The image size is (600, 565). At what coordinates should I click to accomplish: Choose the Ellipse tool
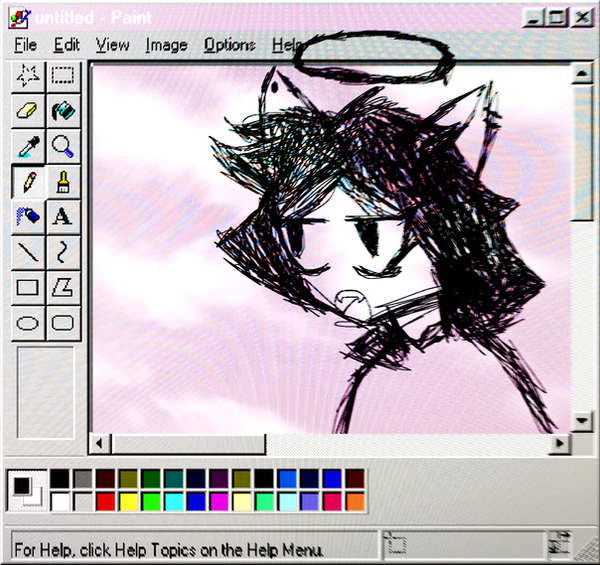click(x=28, y=323)
